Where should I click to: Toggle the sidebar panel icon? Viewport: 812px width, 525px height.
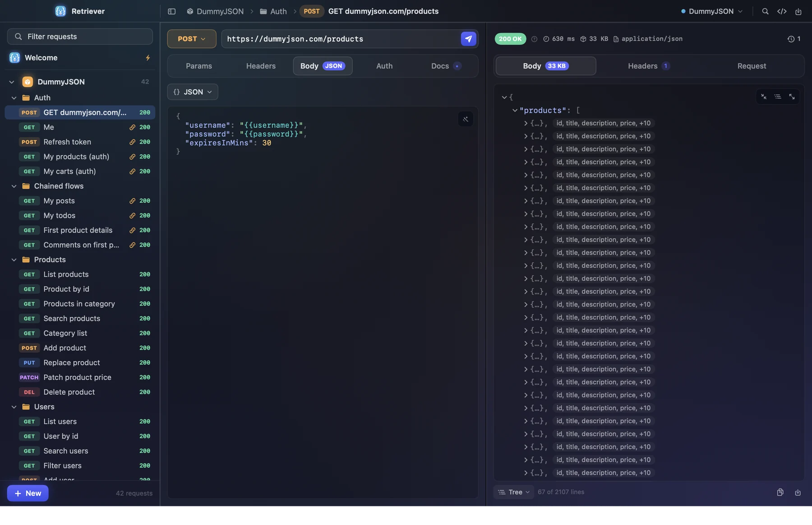click(171, 11)
